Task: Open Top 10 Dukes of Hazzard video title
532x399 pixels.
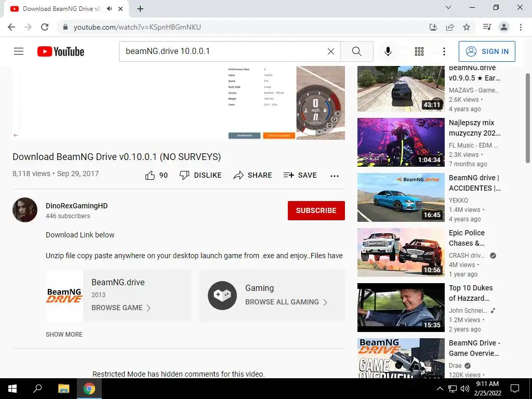Action: [x=471, y=293]
